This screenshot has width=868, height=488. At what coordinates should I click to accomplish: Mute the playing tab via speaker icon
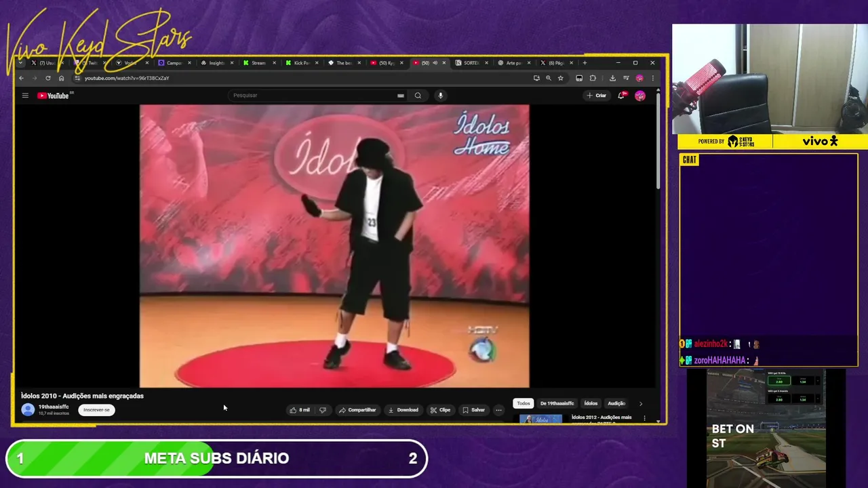[x=435, y=63]
